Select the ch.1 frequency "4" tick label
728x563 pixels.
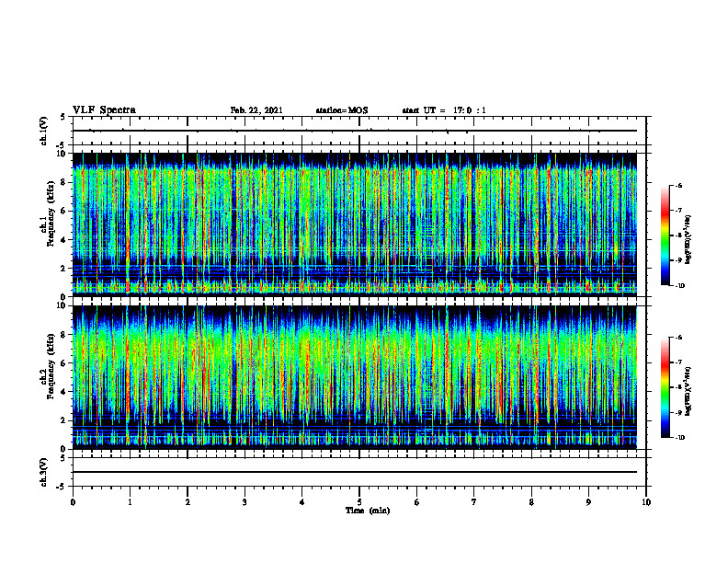click(x=65, y=240)
